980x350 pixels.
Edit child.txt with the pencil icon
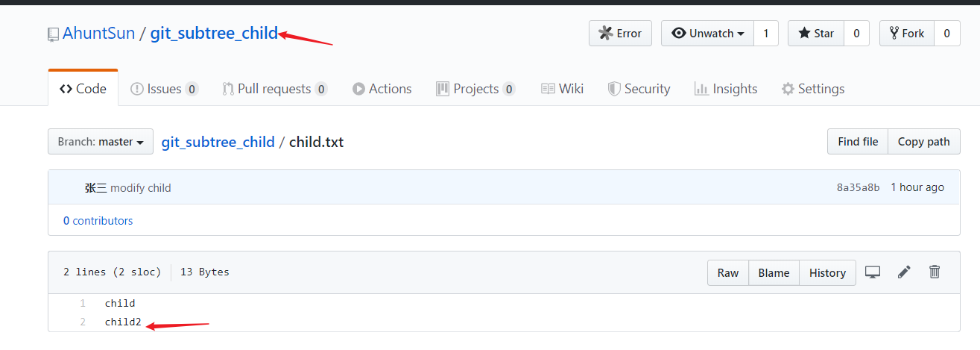(x=904, y=272)
